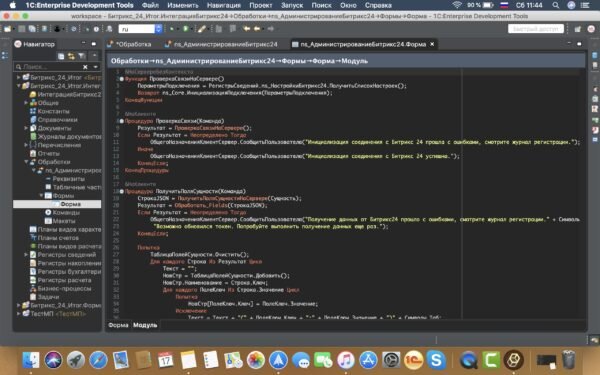Image resolution: width=600 pixels, height=375 pixels.
Task: Fold the ПроверкаСвязиНаСервере function
Action: pyautogui.click(x=122, y=79)
